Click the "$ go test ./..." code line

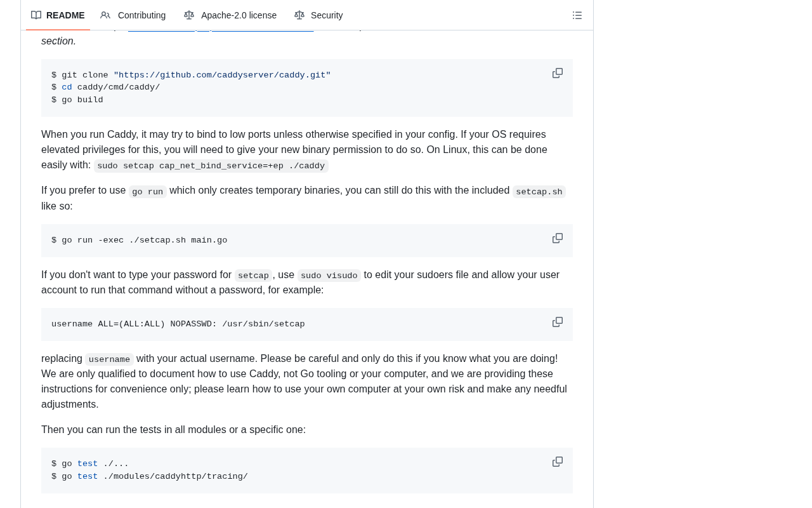(x=90, y=464)
